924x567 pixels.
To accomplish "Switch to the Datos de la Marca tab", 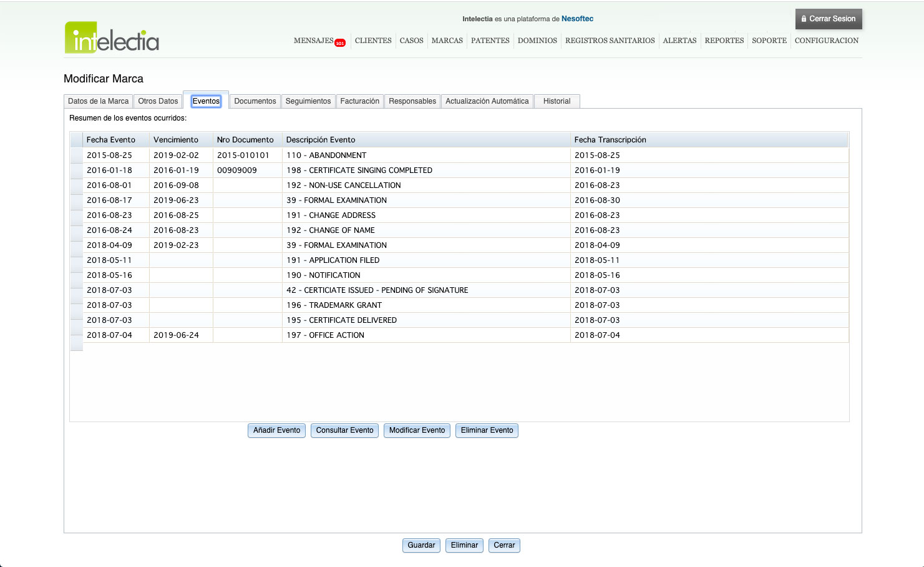I will point(98,101).
